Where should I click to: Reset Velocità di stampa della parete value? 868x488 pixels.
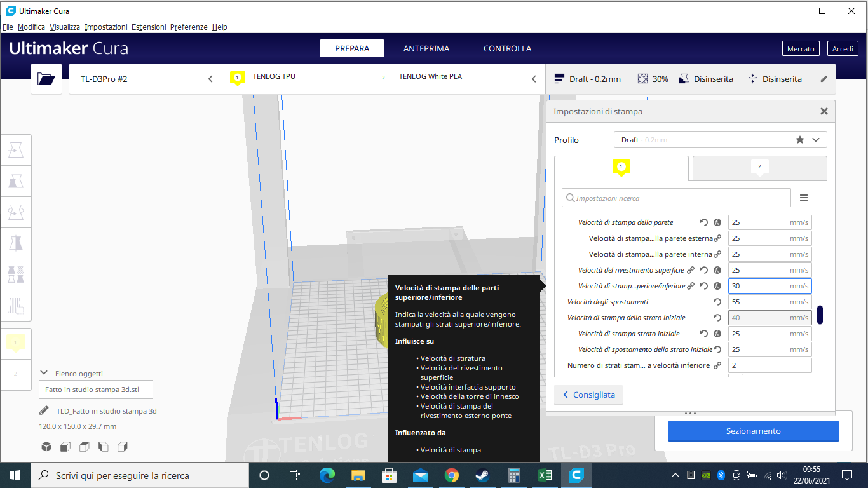pyautogui.click(x=704, y=222)
